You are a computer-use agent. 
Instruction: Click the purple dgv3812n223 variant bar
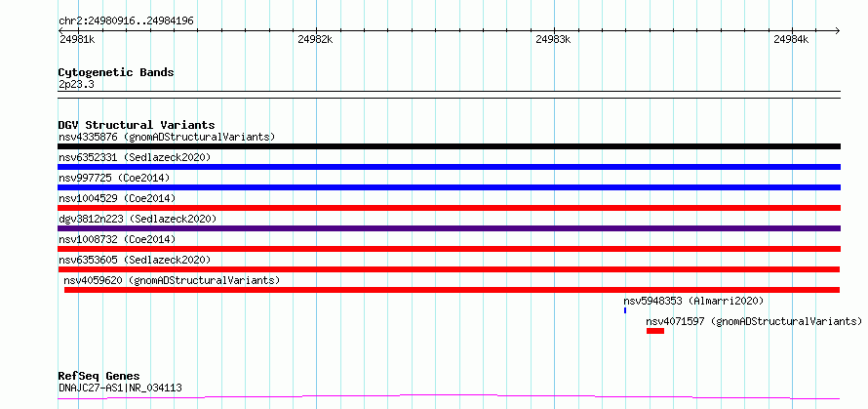449,228
